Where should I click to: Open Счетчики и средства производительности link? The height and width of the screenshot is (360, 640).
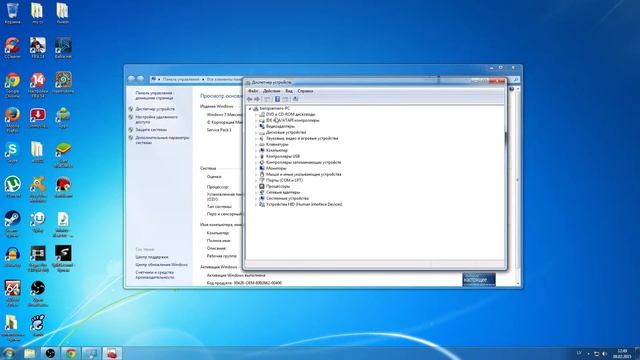pyautogui.click(x=155, y=275)
